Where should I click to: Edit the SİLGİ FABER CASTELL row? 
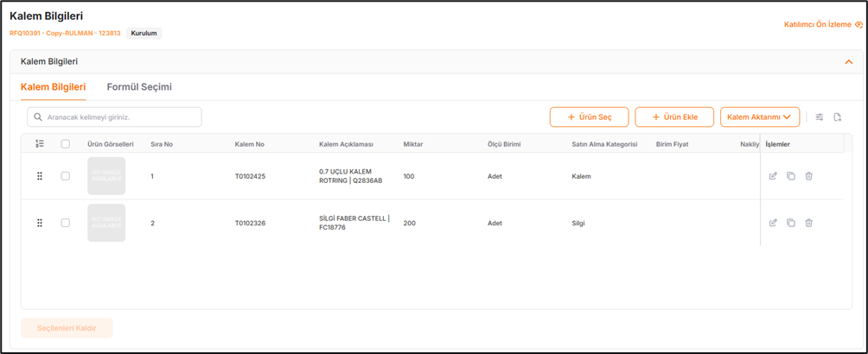point(773,223)
